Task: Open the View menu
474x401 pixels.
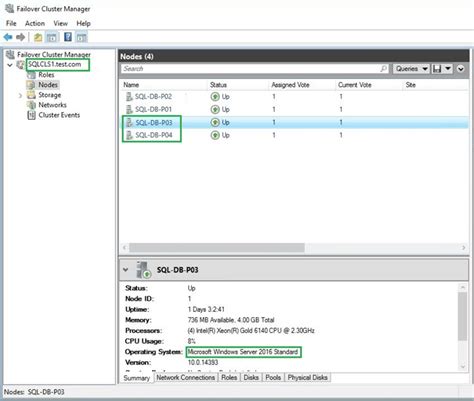Action: click(60, 23)
